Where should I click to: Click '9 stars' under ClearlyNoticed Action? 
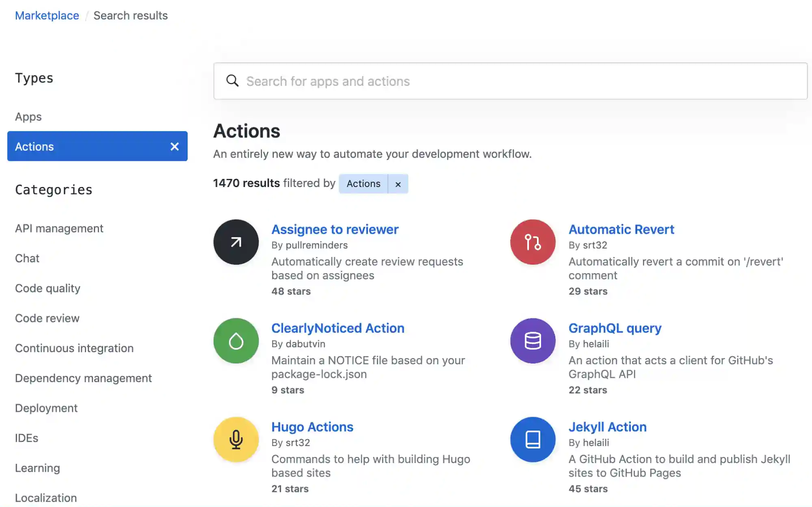pyautogui.click(x=288, y=390)
